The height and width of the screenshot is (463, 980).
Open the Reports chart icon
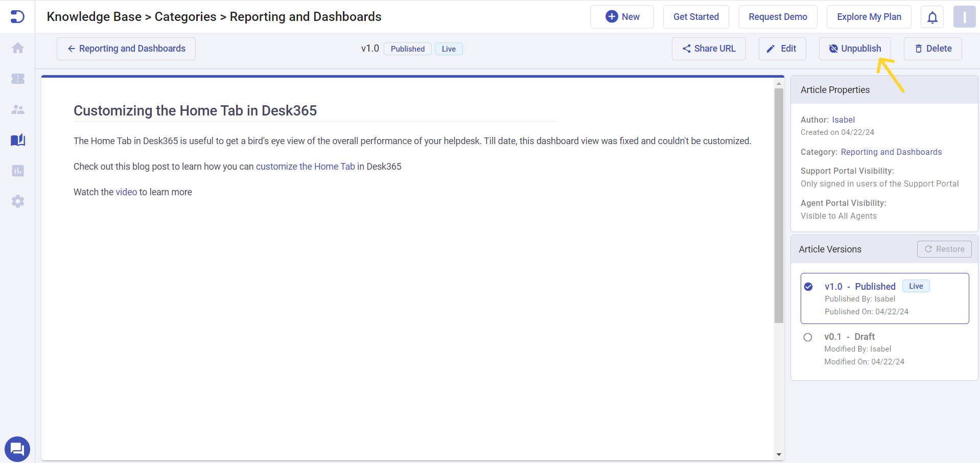18,171
